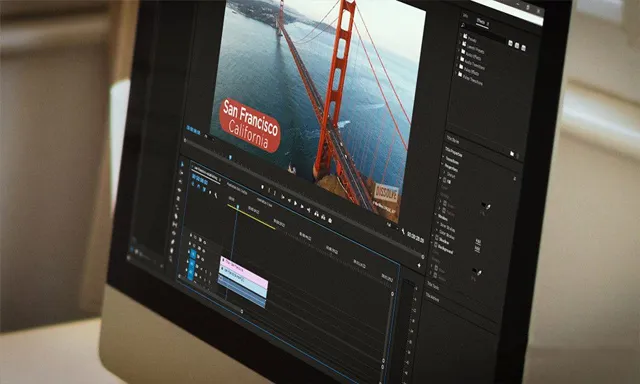Pick the Zoom tool at the bottom of the tools strip
Viewport: 640px width, 384px height.
(171, 258)
